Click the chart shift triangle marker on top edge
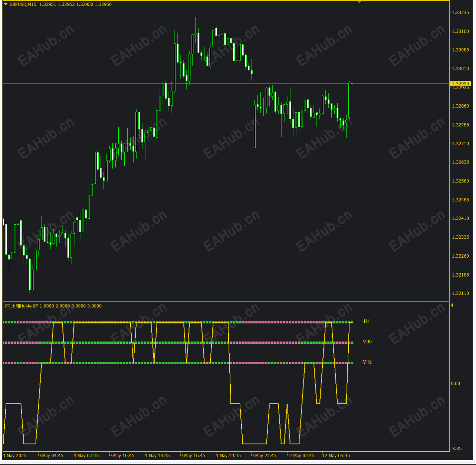 [360, 2]
